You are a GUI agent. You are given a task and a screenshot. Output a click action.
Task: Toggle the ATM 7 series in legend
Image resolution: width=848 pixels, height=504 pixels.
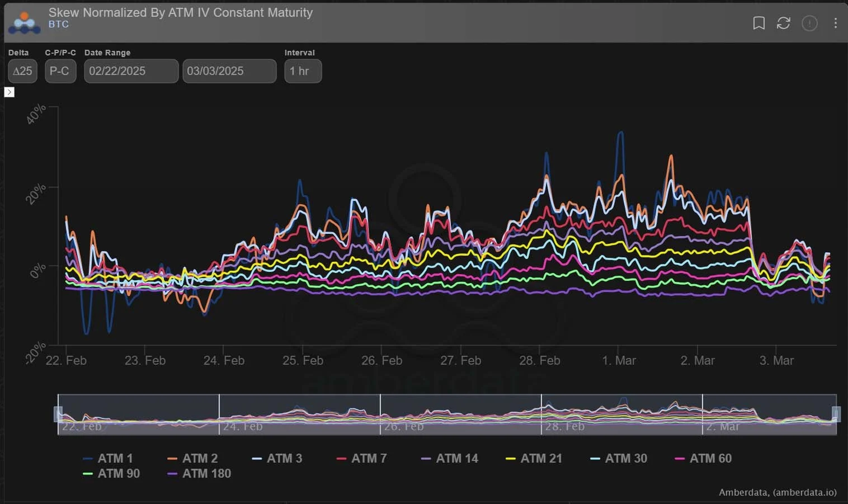[361, 458]
